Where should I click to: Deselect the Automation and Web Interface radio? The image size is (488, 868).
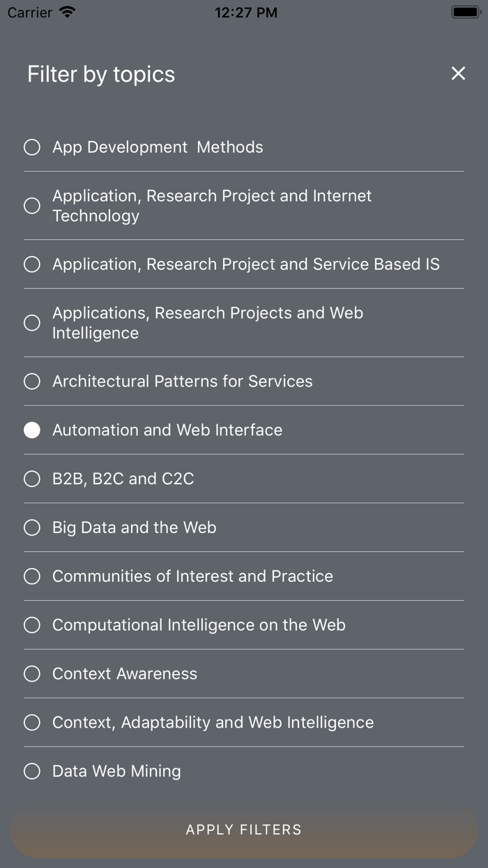32,431
